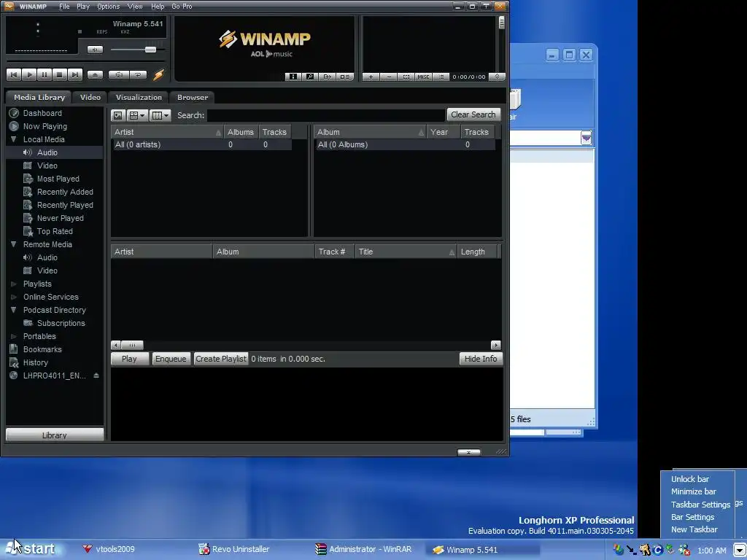747x560 pixels.
Task: Open files with the Eject button
Action: (95, 75)
